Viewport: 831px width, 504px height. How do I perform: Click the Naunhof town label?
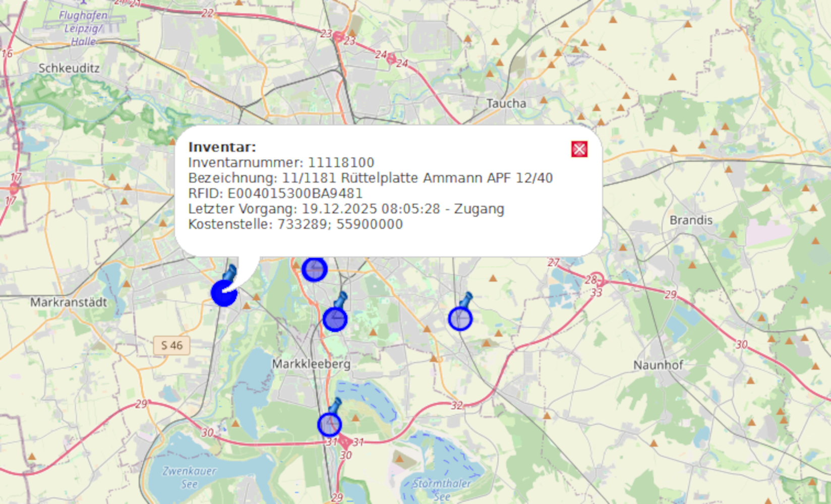coord(658,365)
